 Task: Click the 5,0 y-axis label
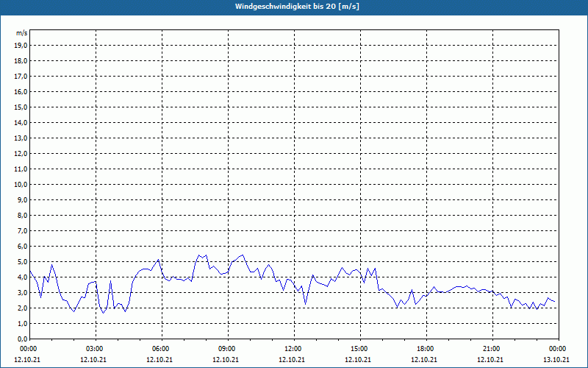(x=23, y=261)
